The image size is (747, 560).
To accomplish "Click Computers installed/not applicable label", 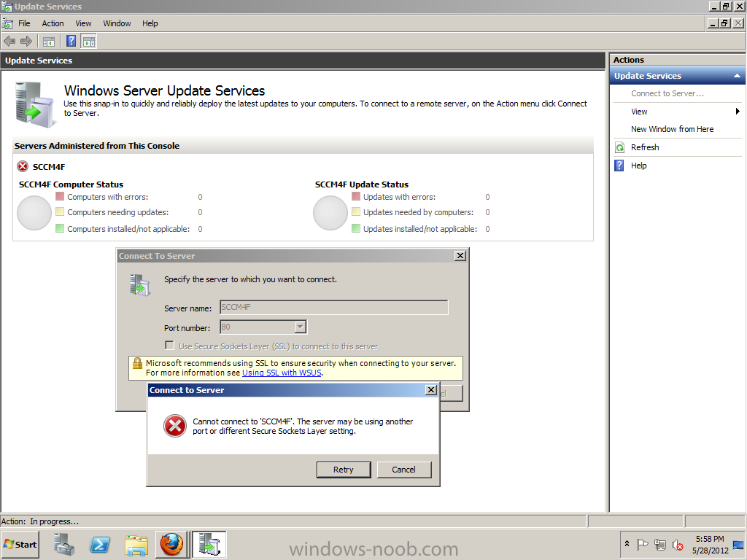I will coord(128,229).
